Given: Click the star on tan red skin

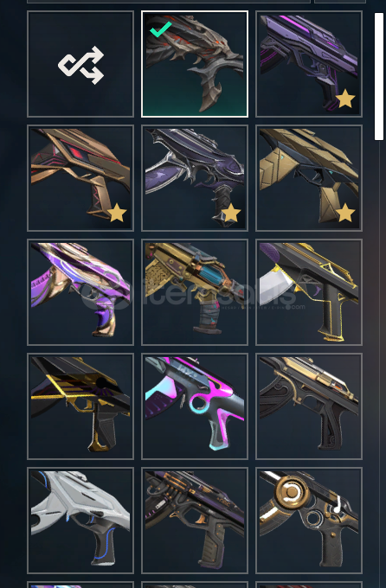Looking at the screenshot, I should (117, 213).
